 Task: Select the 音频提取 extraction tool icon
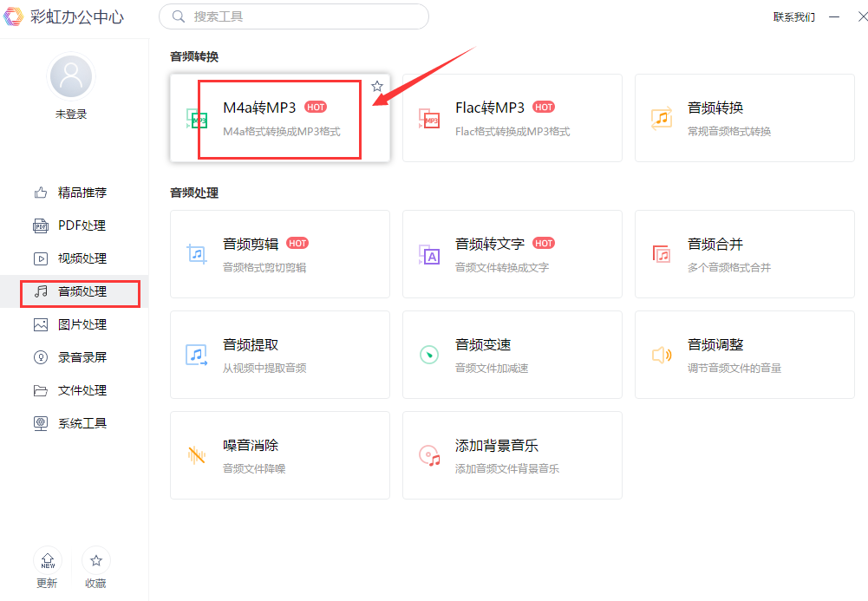coord(196,355)
